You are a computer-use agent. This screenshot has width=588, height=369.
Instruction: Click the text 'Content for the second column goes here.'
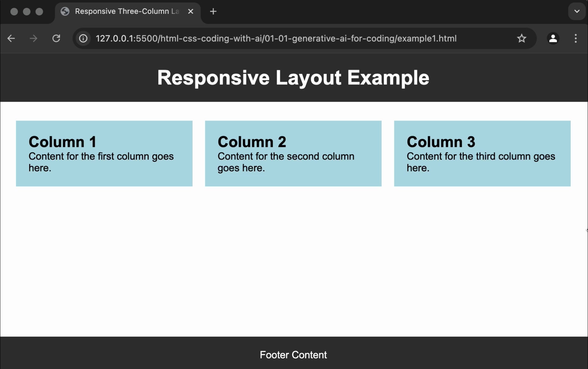point(286,162)
